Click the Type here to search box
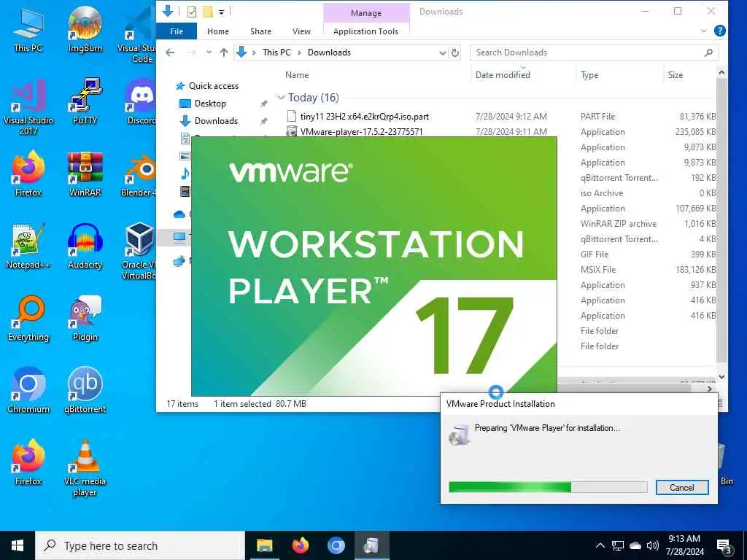Image resolution: width=747 pixels, height=560 pixels. [140, 545]
